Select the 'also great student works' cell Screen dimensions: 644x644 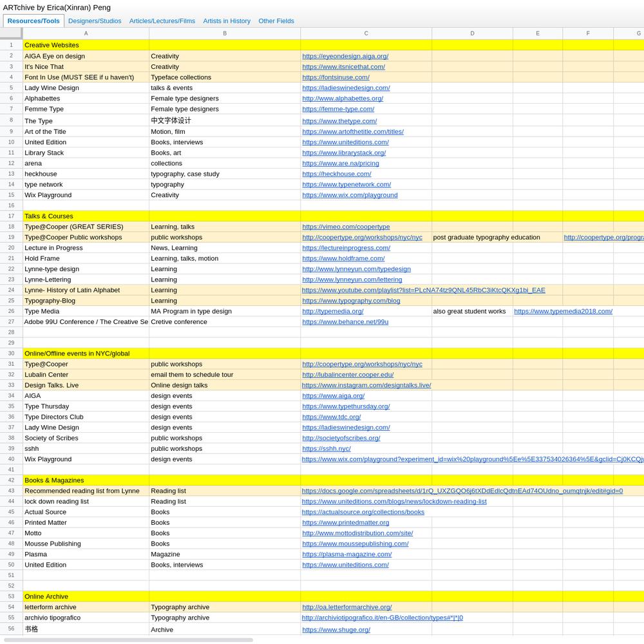pos(472,311)
